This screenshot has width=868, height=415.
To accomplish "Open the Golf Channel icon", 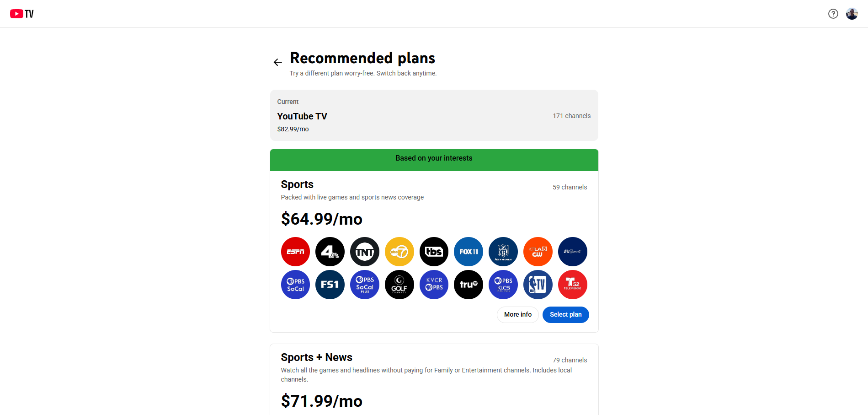I will 399,285.
